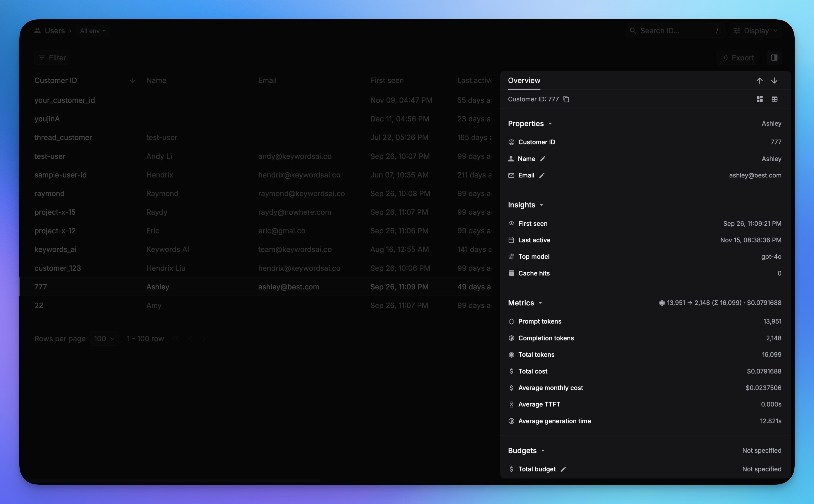Switch overview to card grid layout icon
Viewport: 814px width, 504px height.
click(759, 99)
